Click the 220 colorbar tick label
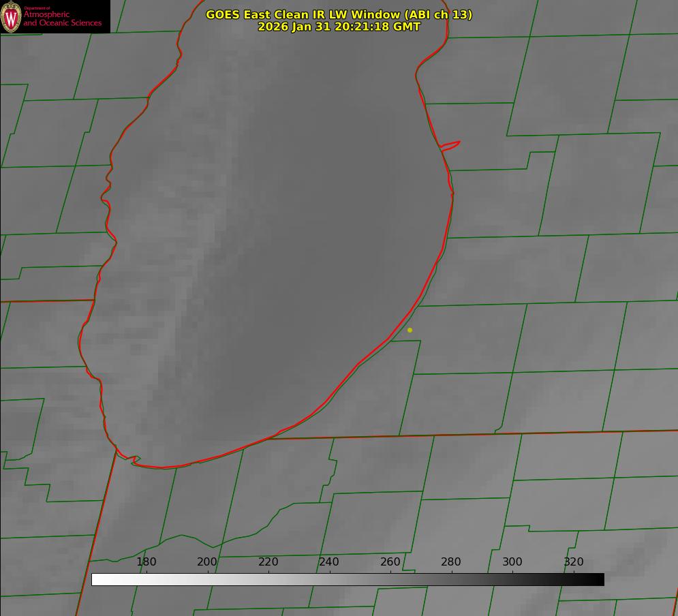 tap(268, 562)
